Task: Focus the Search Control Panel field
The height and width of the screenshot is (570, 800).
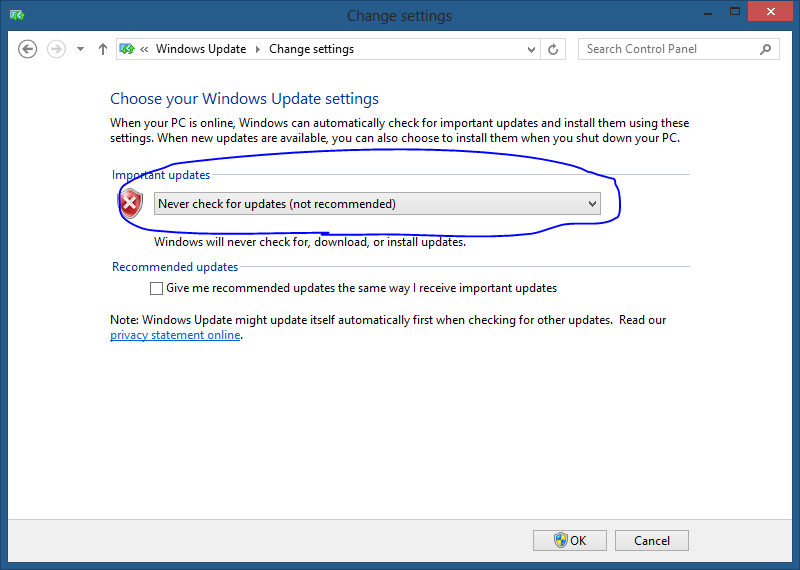Action: pos(679,49)
